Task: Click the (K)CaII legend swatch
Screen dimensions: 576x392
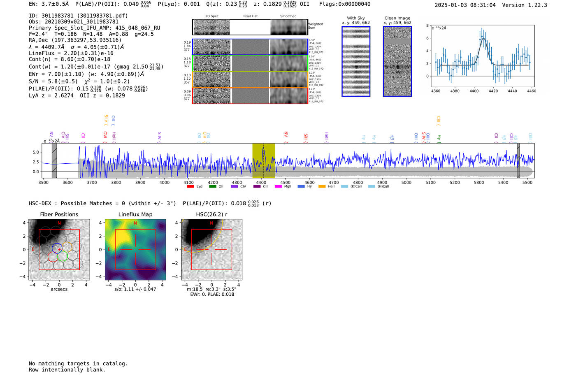Action: point(344,186)
